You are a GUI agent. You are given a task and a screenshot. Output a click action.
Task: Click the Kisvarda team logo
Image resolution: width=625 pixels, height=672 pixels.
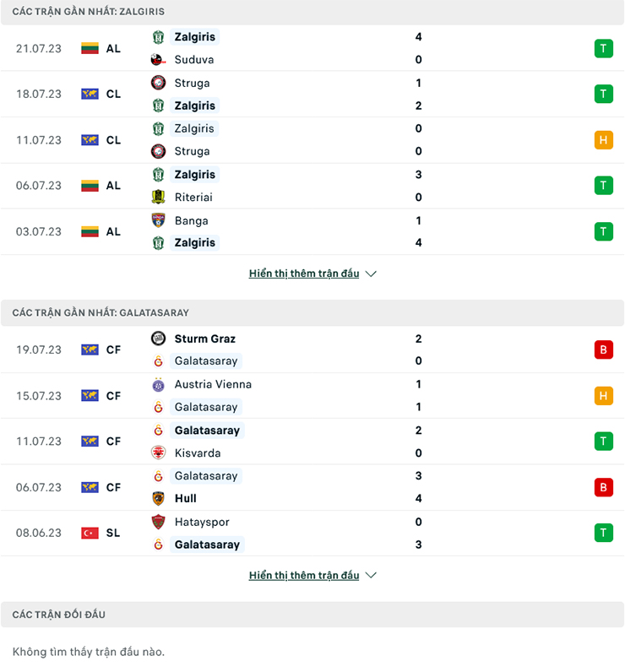click(158, 453)
